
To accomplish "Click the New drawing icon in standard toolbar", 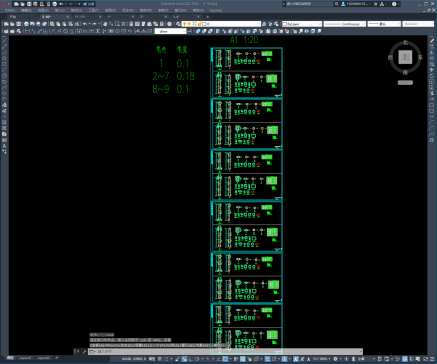I will (x=6, y=24).
